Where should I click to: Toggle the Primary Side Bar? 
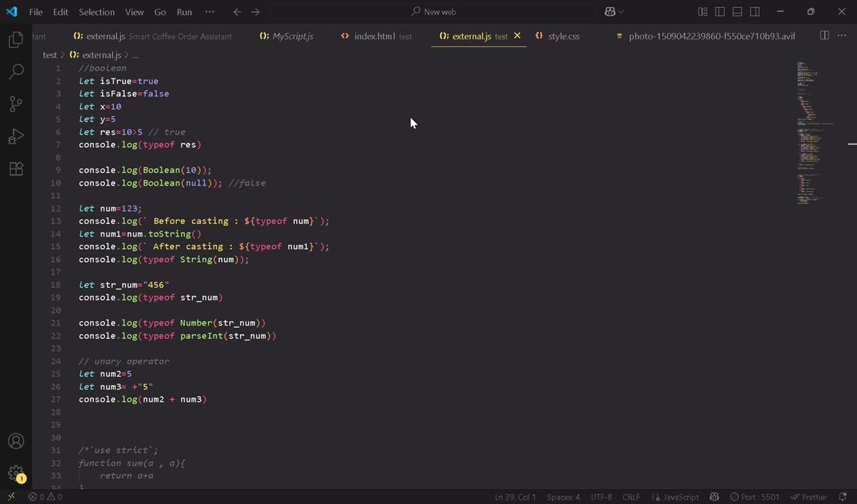720,12
